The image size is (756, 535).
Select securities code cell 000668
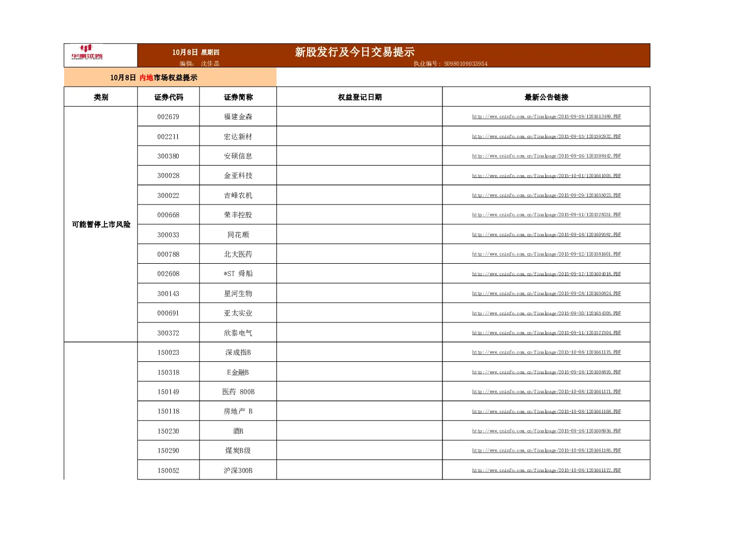tap(169, 215)
